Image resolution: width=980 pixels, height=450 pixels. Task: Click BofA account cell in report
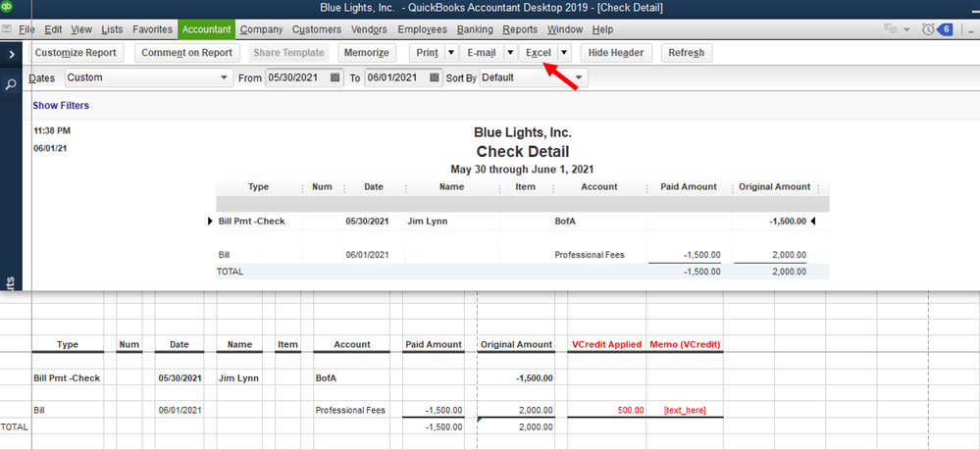tap(566, 222)
